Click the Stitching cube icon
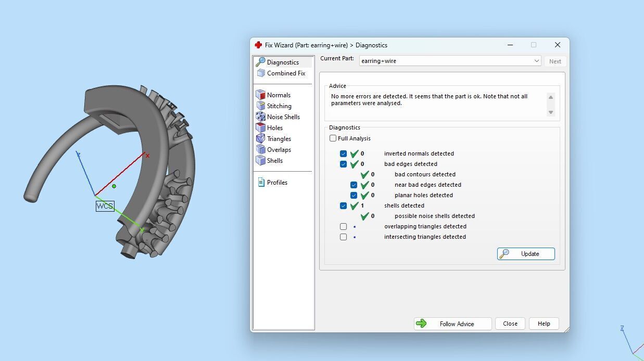 point(261,106)
